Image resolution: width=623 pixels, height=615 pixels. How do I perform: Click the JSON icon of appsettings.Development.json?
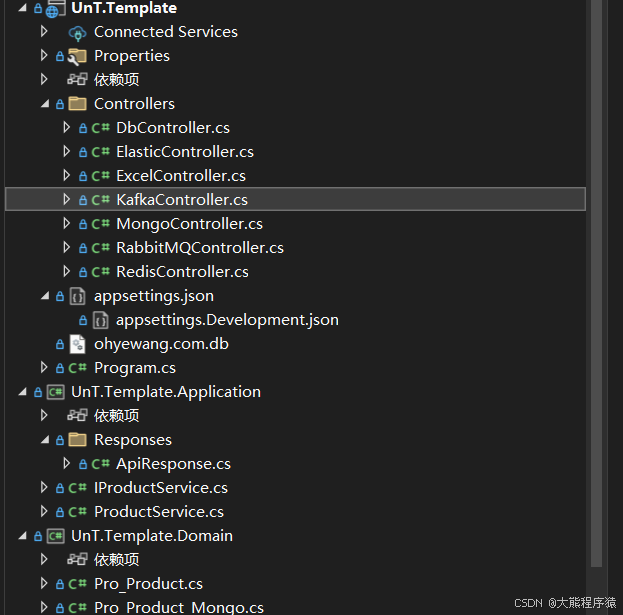point(101,320)
